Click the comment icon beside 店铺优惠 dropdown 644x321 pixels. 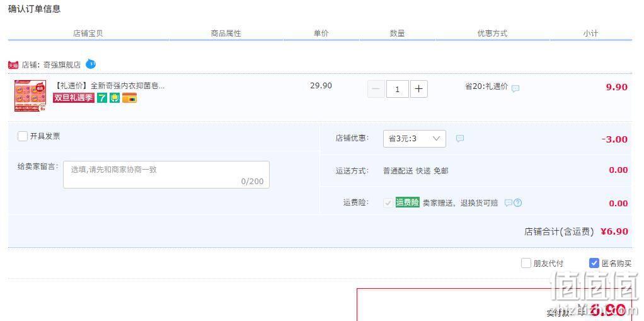coord(460,139)
